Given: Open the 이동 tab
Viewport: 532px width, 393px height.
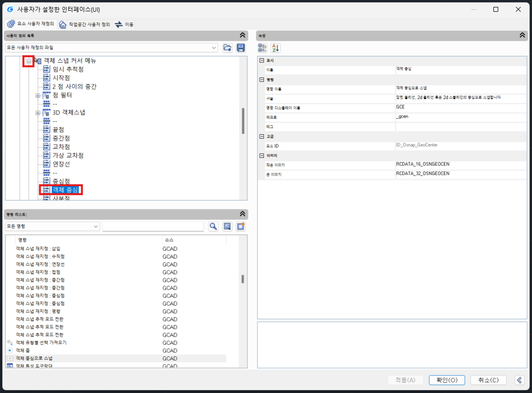Looking at the screenshot, I should pos(124,24).
